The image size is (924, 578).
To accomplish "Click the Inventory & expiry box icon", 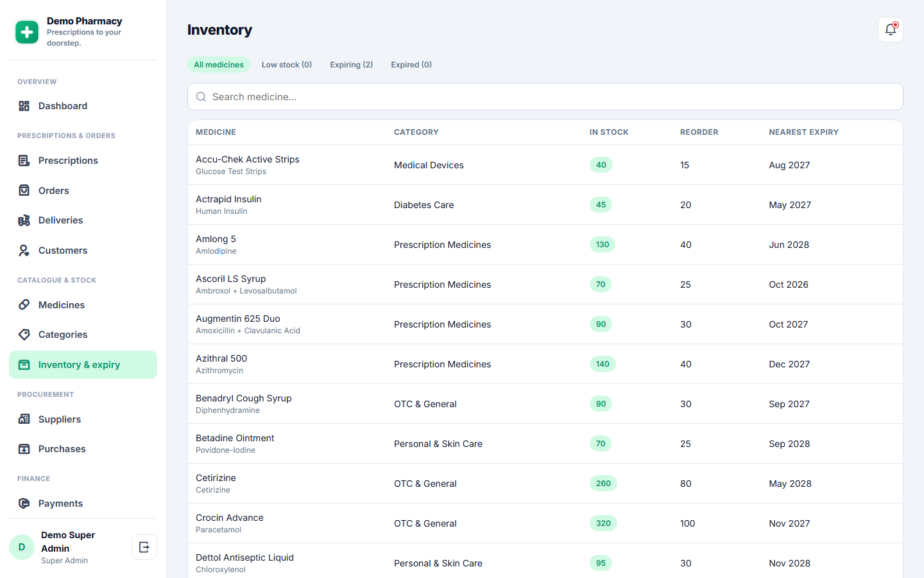I will [24, 365].
